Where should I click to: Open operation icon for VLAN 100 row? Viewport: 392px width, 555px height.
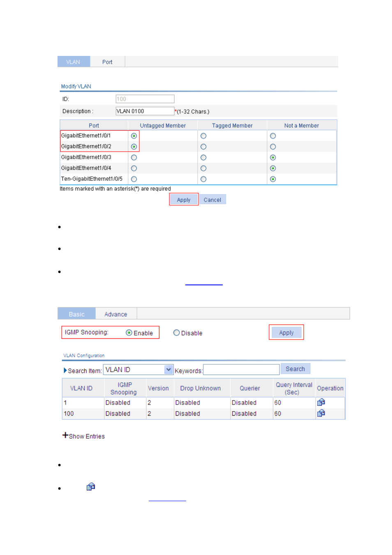[x=321, y=413]
